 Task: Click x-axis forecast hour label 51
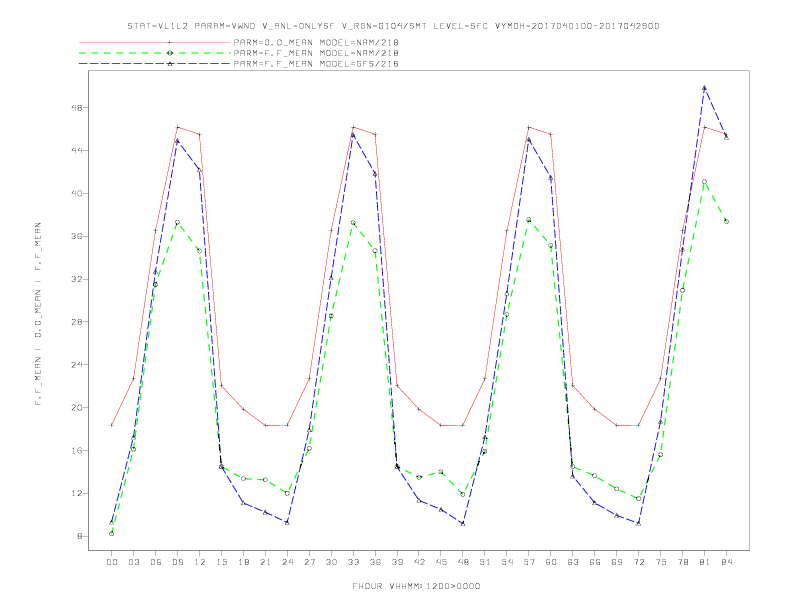point(485,562)
